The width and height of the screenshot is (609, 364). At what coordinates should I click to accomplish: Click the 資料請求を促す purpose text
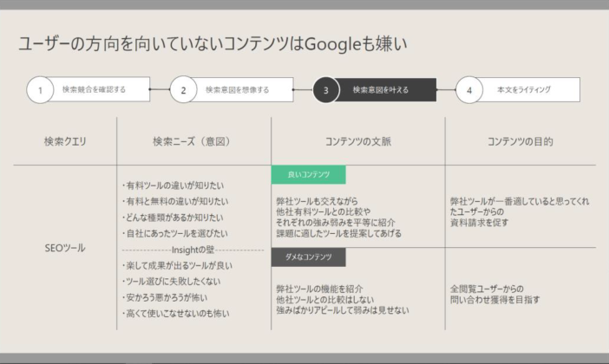[x=480, y=222]
